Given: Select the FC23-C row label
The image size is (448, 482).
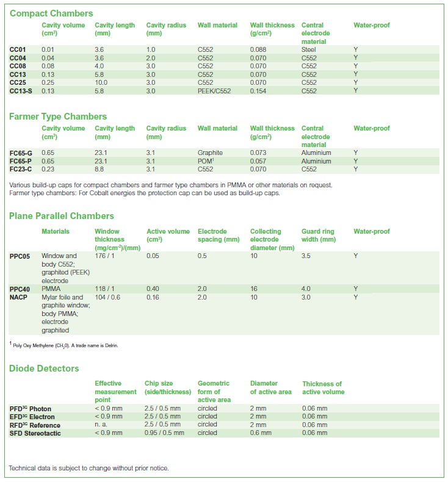Looking at the screenshot, I should point(20,169).
